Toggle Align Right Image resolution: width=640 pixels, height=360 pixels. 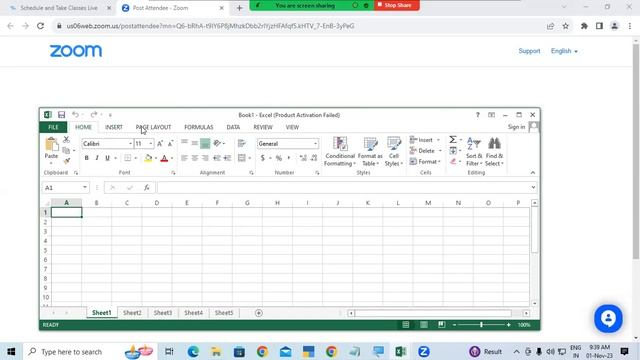[205, 158]
